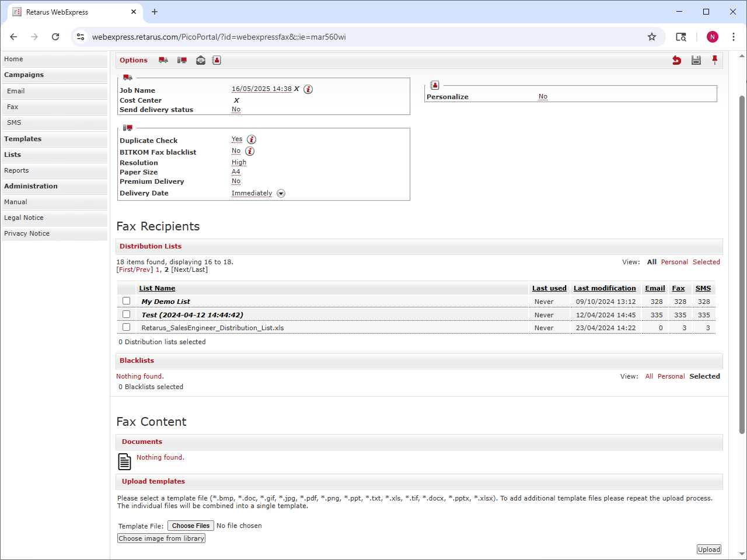Open Lists in the sidebar
The width and height of the screenshot is (747, 560).
point(54,155)
